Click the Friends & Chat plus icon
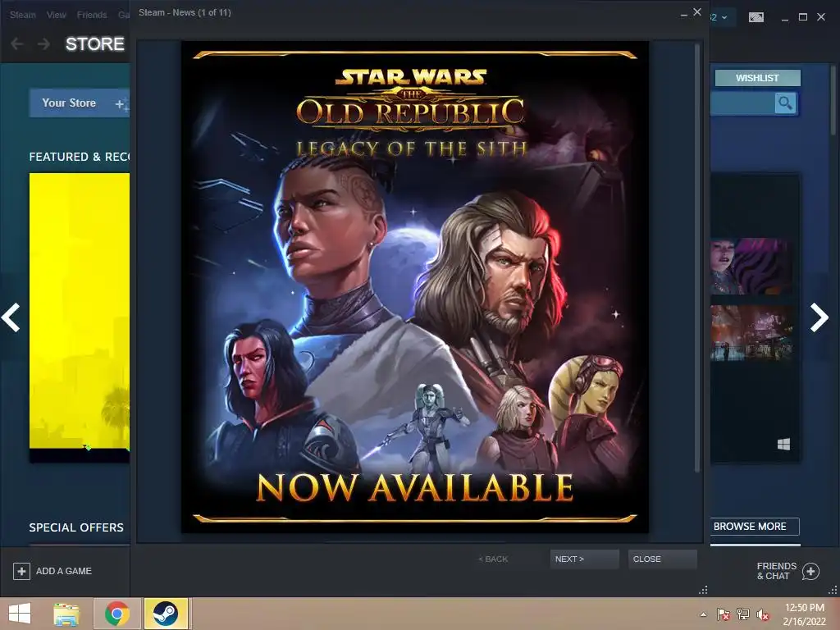Viewport: 840px width, 630px height. point(810,572)
